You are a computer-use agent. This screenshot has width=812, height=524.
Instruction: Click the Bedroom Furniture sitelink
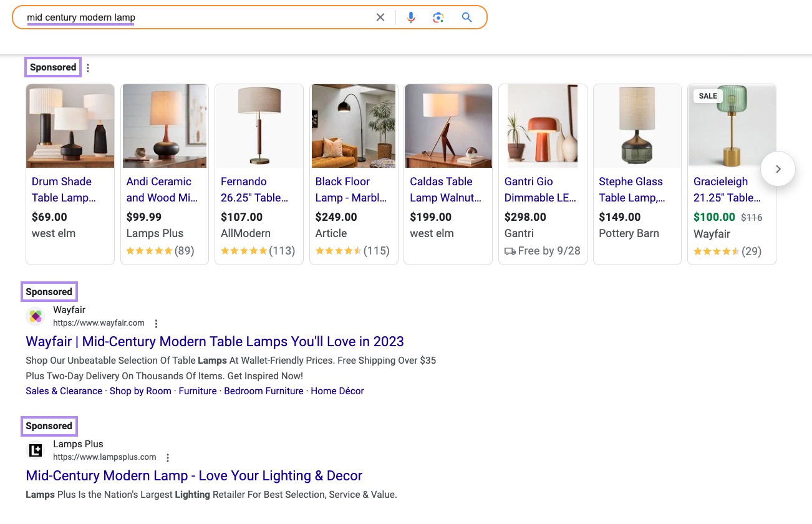pyautogui.click(x=263, y=391)
